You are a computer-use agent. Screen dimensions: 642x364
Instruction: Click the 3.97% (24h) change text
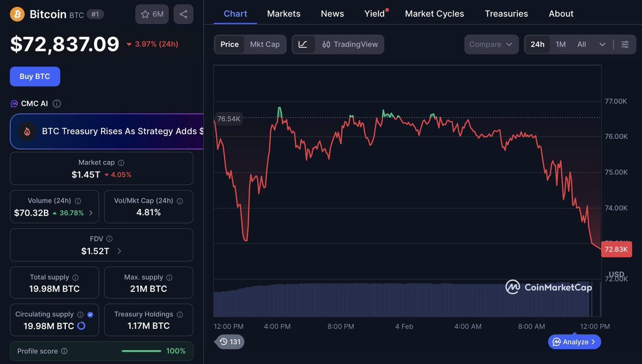point(156,44)
